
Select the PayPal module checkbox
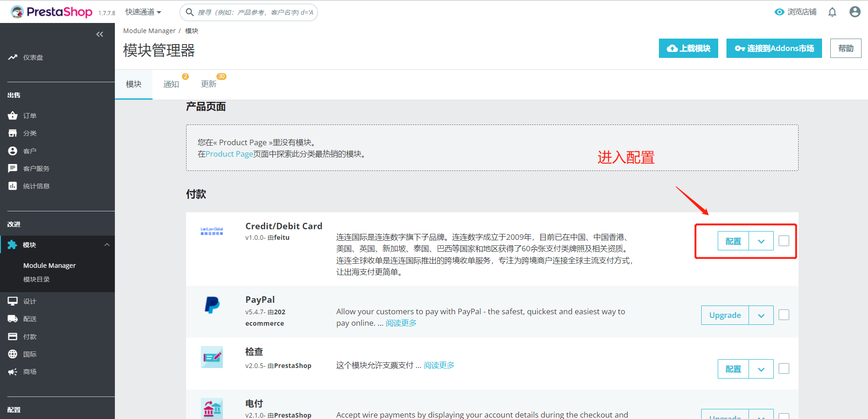(784, 315)
